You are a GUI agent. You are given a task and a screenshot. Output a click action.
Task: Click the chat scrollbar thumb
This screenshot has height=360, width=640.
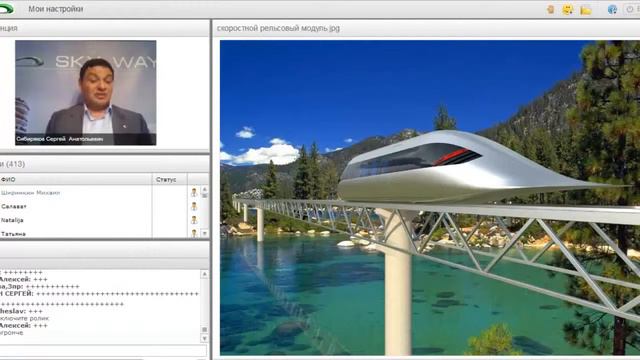[x=204, y=329]
